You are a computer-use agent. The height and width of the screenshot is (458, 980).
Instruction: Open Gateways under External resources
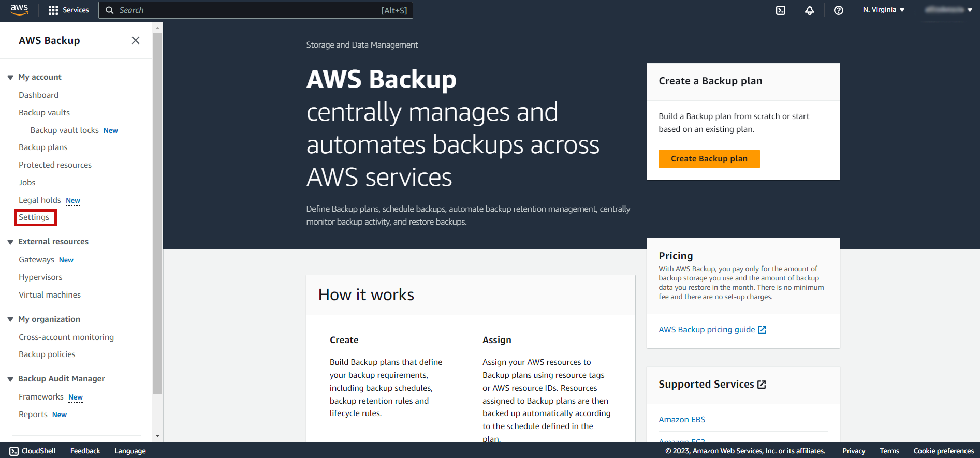pyautogui.click(x=36, y=260)
